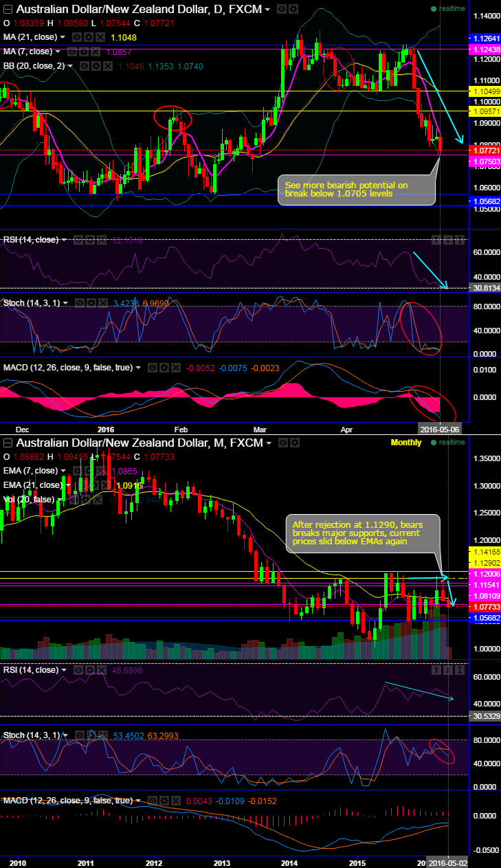Expand daily Stoch (14, 3, 1) dropdown arrow
This screenshot has width=501, height=868.
[67, 302]
